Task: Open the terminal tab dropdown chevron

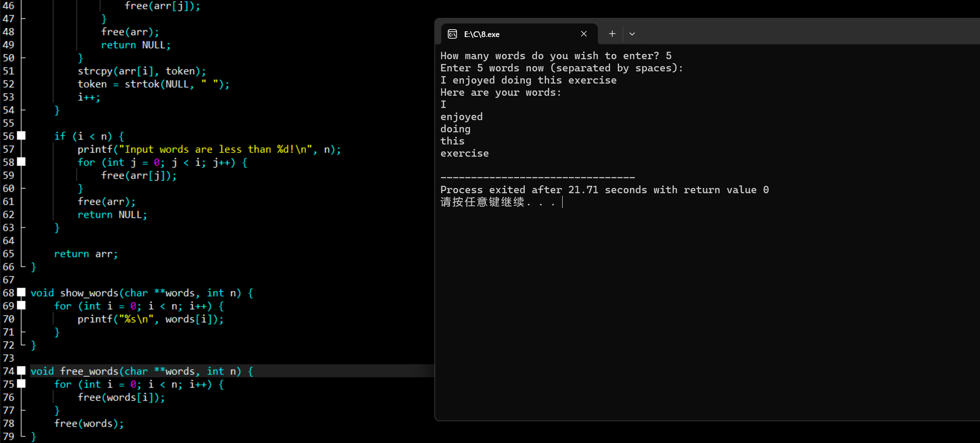Action: pyautogui.click(x=632, y=34)
